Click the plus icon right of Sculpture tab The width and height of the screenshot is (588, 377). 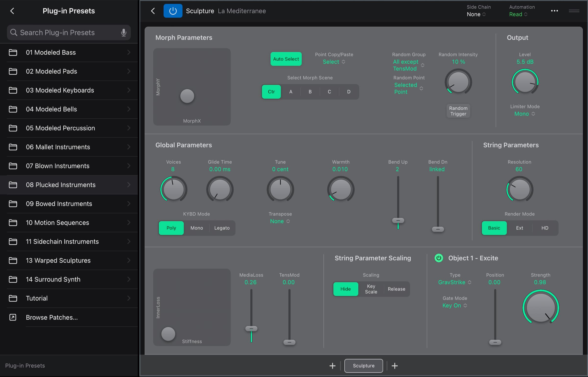[395, 366]
